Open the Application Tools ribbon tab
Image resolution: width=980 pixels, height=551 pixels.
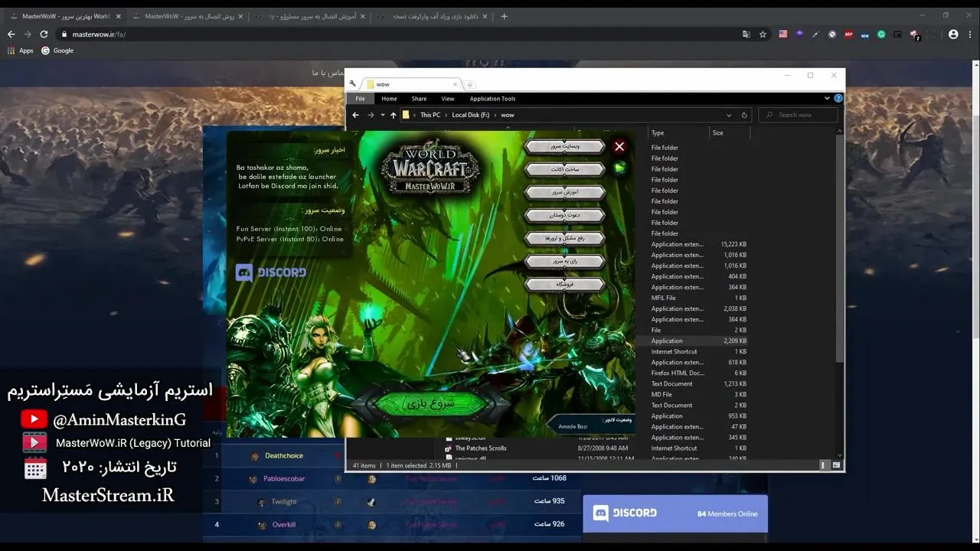[x=492, y=99]
